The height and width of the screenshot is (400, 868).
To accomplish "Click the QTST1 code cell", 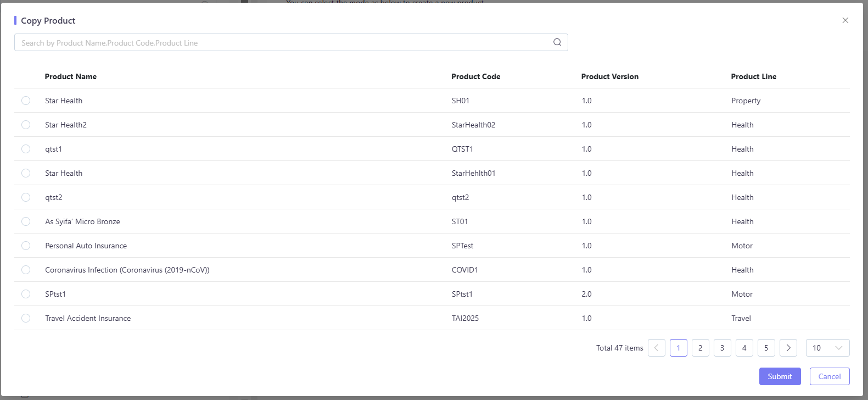I will coord(462,149).
